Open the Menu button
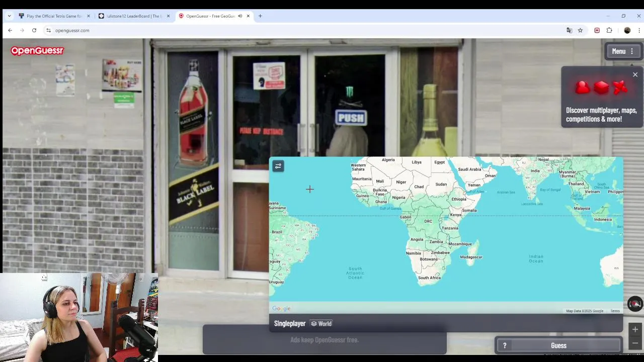Screen dimensions: 644x362 click(x=624, y=51)
